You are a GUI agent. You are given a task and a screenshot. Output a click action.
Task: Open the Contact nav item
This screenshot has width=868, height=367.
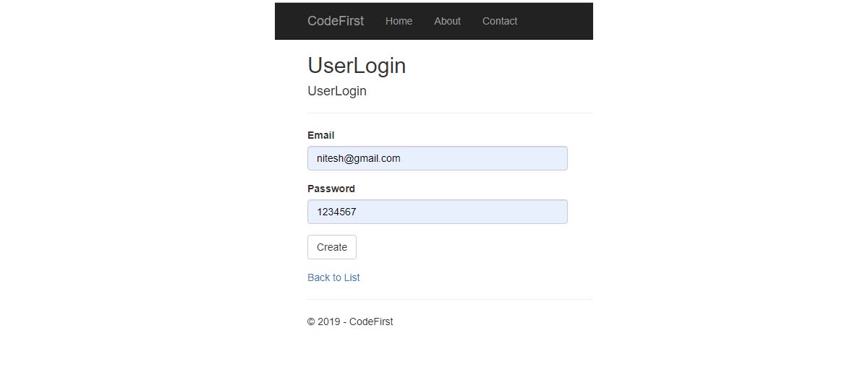[x=500, y=21]
